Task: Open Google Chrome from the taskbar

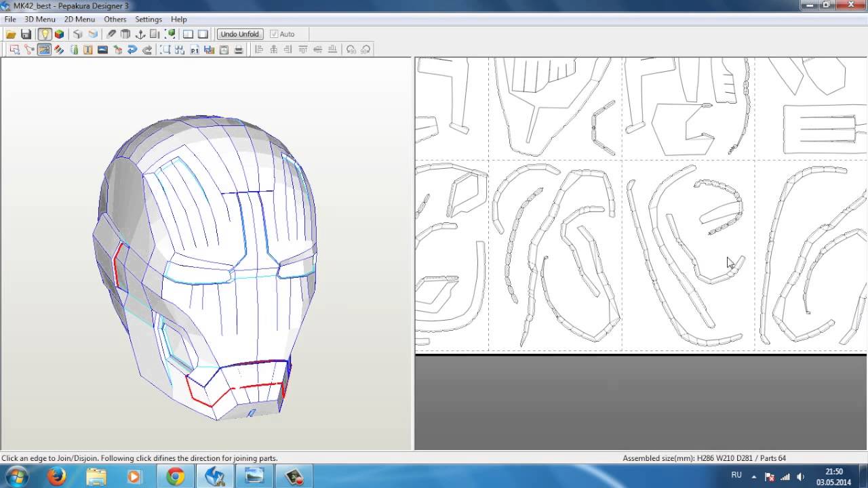Action: pyautogui.click(x=176, y=477)
